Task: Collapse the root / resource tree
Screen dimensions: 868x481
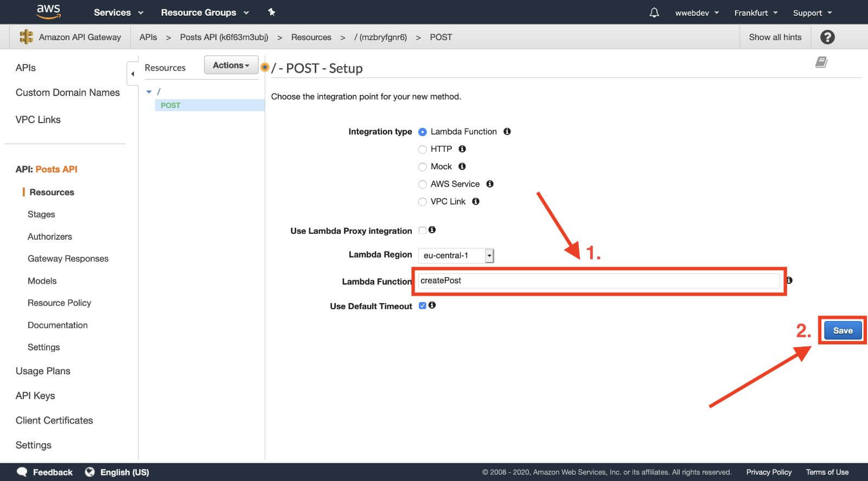Action: 149,92
